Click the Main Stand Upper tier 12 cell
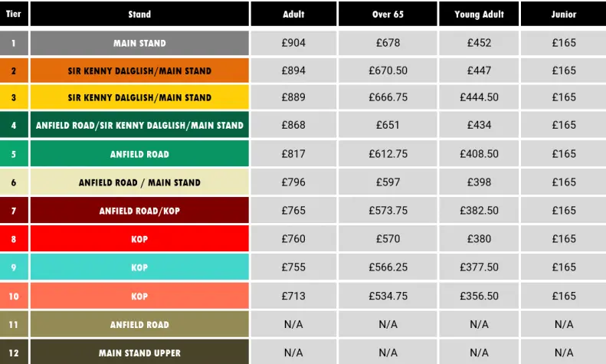The image size is (606, 364). (x=139, y=353)
